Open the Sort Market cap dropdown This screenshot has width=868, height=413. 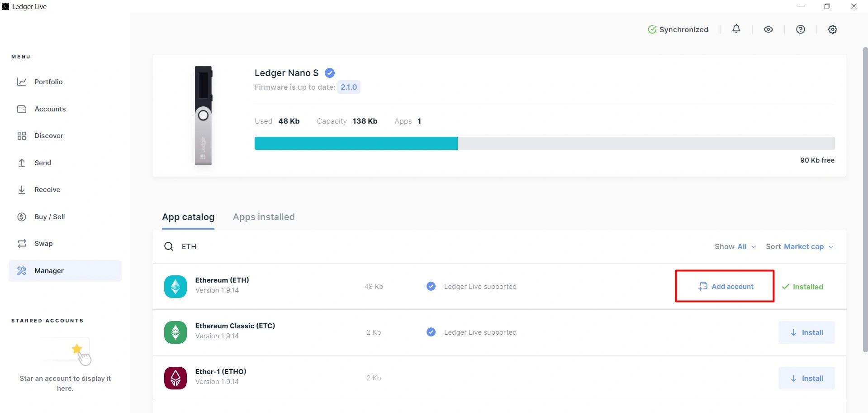(x=800, y=246)
